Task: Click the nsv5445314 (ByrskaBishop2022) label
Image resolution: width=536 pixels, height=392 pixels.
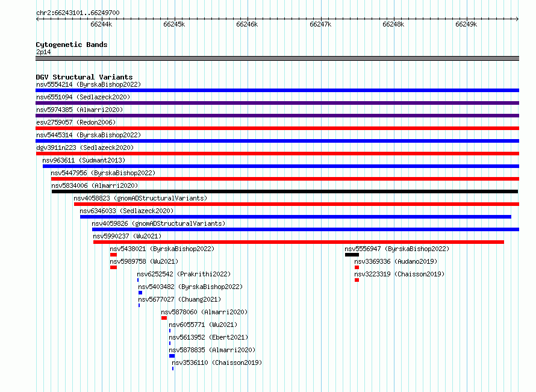Action: click(89, 135)
